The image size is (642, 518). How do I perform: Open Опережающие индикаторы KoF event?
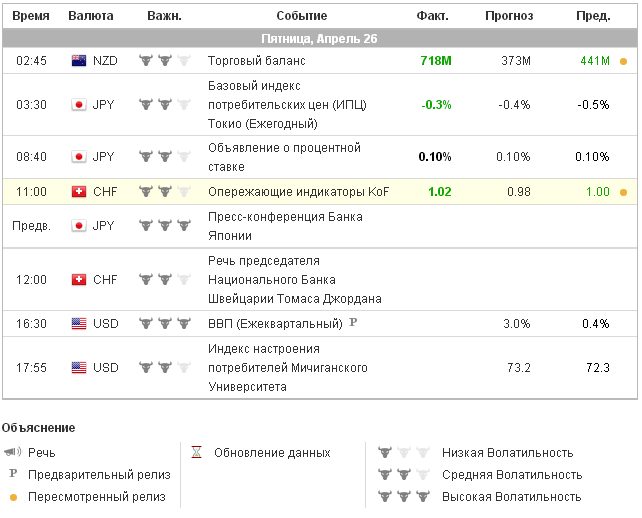click(298, 192)
